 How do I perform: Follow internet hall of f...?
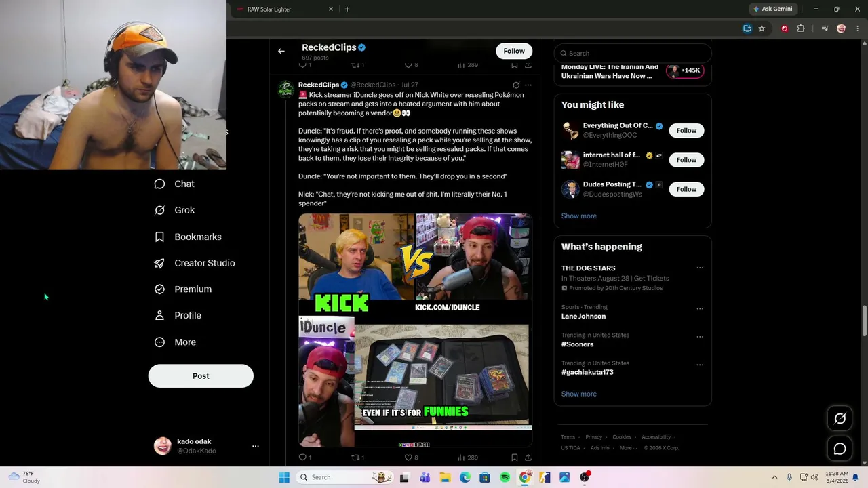pyautogui.click(x=686, y=160)
